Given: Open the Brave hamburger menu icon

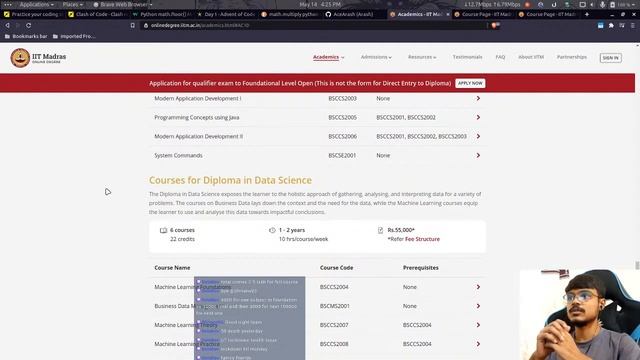Looking at the screenshot, I should (x=633, y=25).
